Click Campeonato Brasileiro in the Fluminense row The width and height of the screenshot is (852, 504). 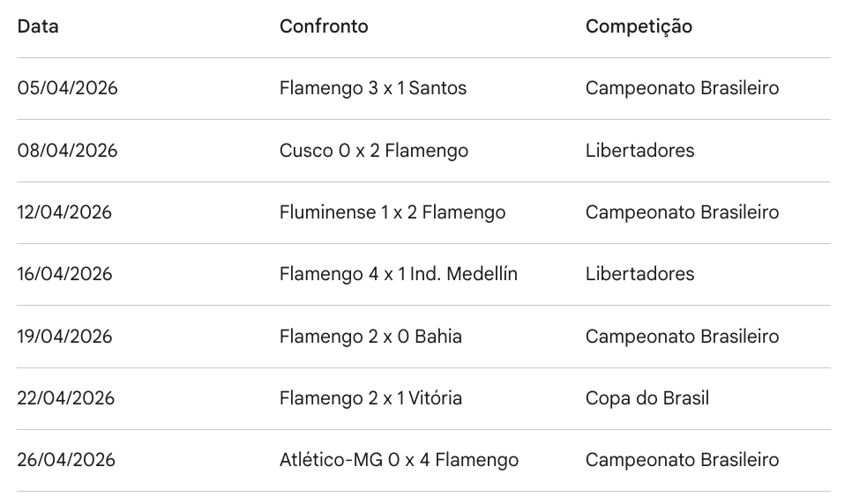[x=682, y=212]
